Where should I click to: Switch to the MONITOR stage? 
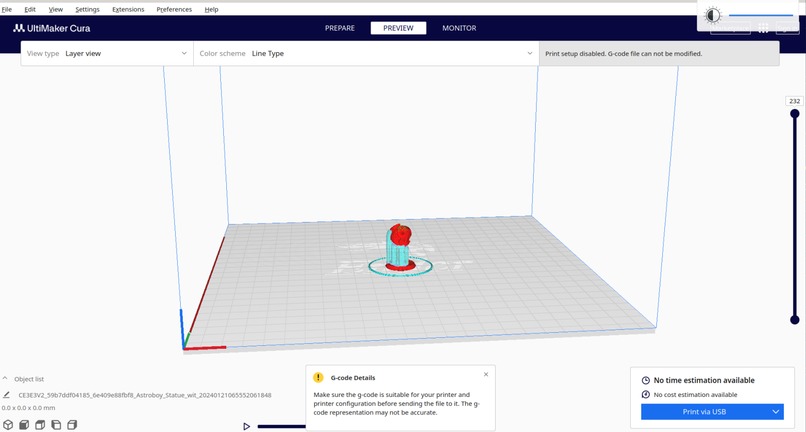point(459,28)
